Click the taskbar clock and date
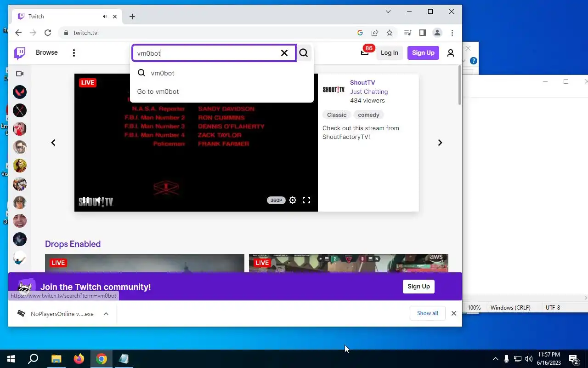 click(548, 359)
